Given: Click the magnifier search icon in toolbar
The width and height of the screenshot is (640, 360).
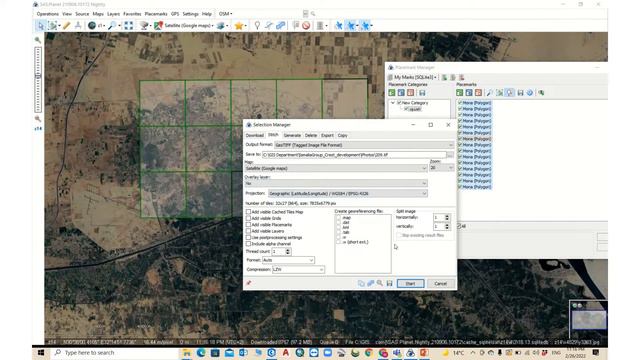Looking at the screenshot, I should pyautogui.click(x=112, y=26).
